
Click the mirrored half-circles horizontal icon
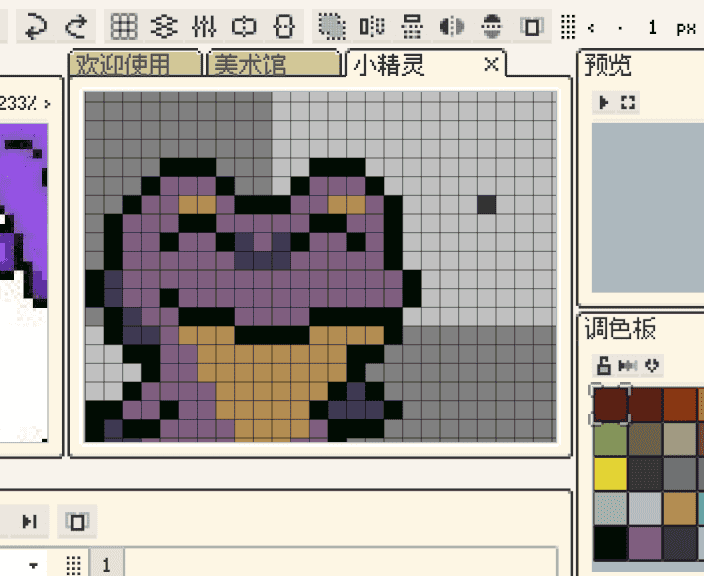point(452,26)
